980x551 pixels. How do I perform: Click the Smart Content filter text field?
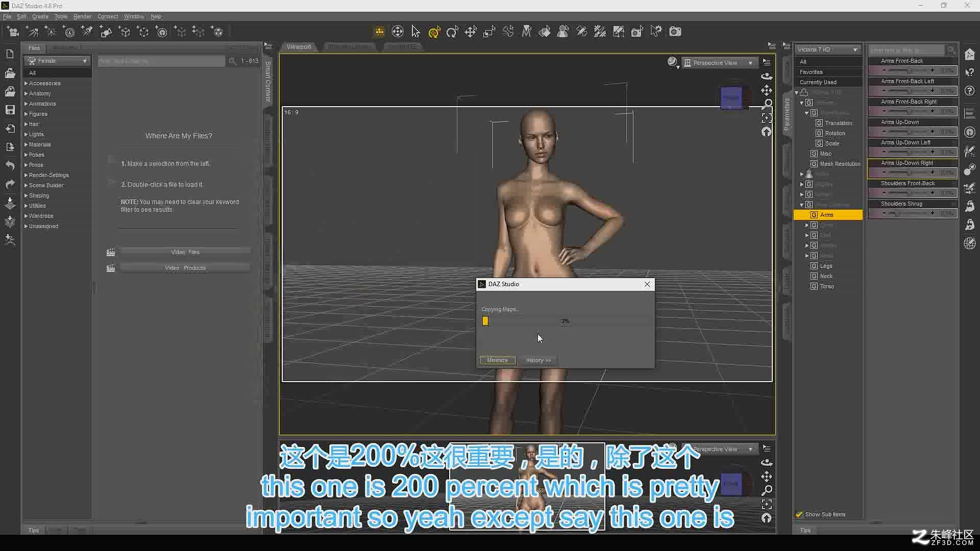pos(161,61)
